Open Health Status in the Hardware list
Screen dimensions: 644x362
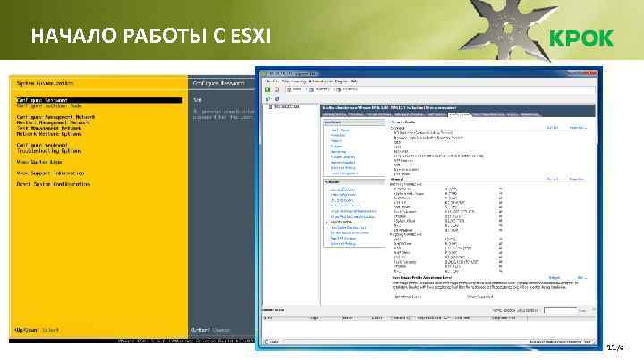(x=340, y=130)
